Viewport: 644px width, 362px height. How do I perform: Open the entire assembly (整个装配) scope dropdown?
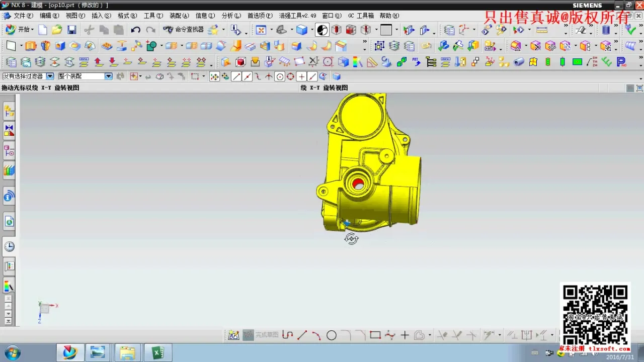pyautogui.click(x=108, y=76)
